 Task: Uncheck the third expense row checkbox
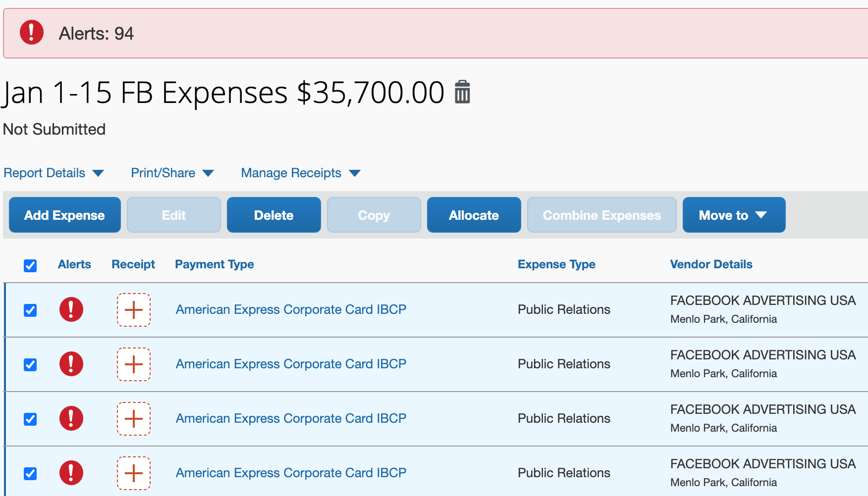tap(30, 419)
